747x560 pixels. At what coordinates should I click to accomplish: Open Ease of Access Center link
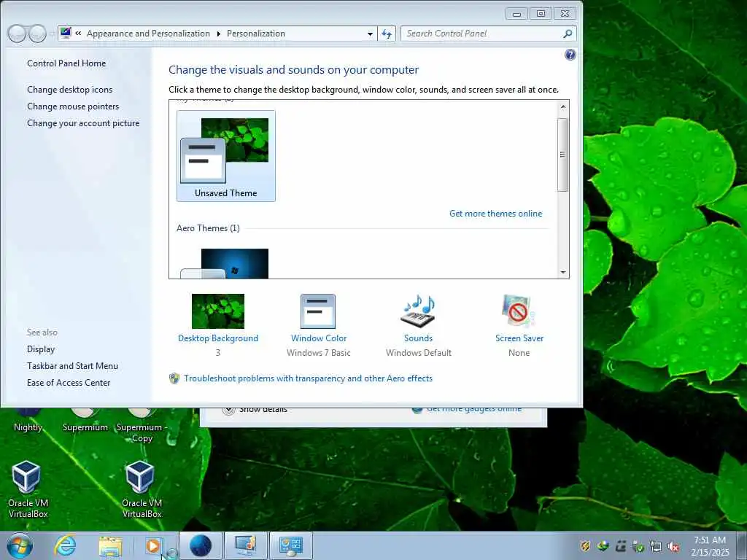tap(69, 382)
